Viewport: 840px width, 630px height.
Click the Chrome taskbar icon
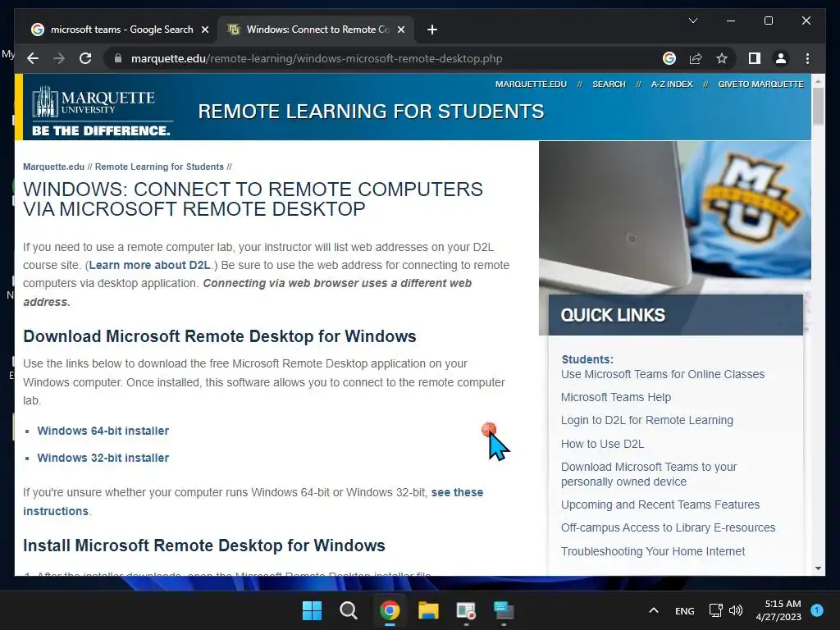click(x=390, y=610)
